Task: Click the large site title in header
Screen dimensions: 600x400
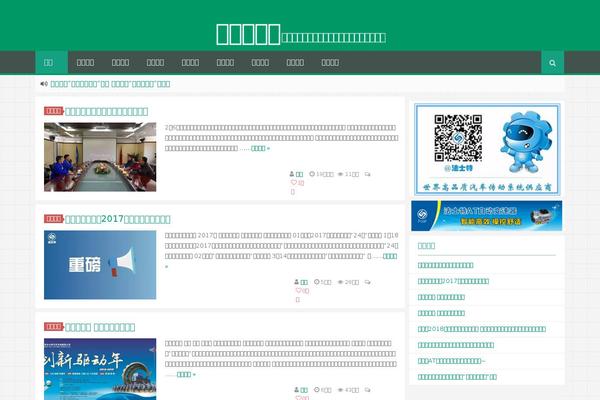Action: 248,34
